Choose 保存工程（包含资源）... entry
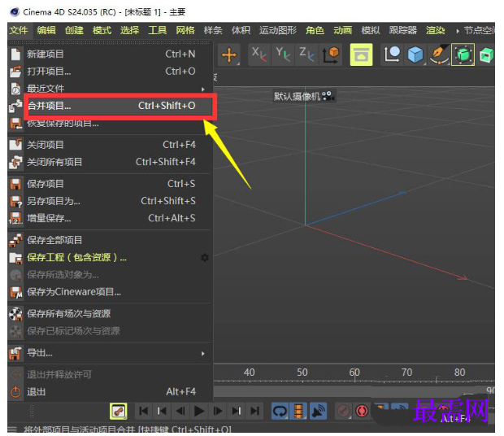This screenshot has width=504, height=436. tap(110, 258)
